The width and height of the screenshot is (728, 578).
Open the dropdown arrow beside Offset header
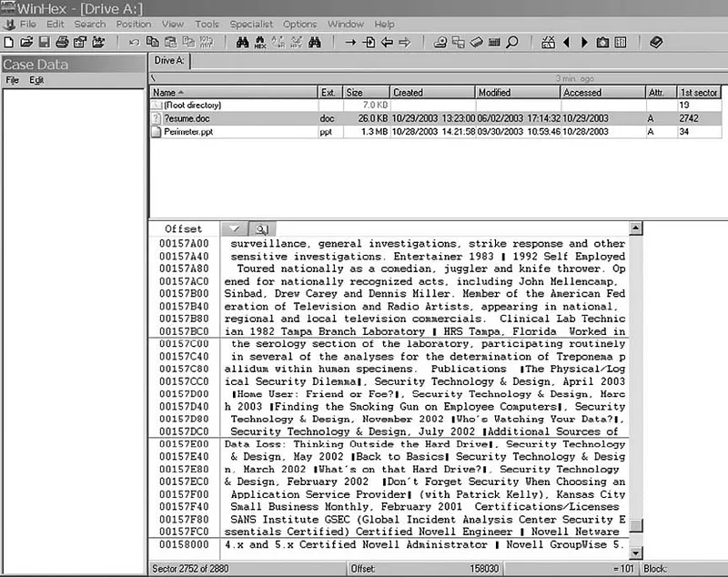coord(235,228)
